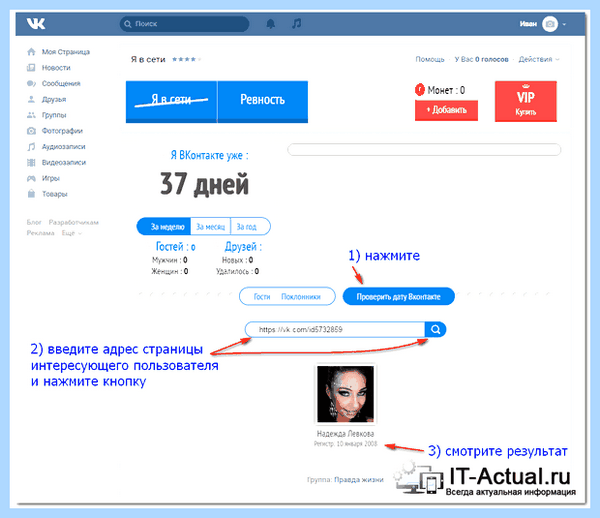Click the film icon beside Видеозаписи
This screenshot has height=518, width=600.
tap(31, 163)
